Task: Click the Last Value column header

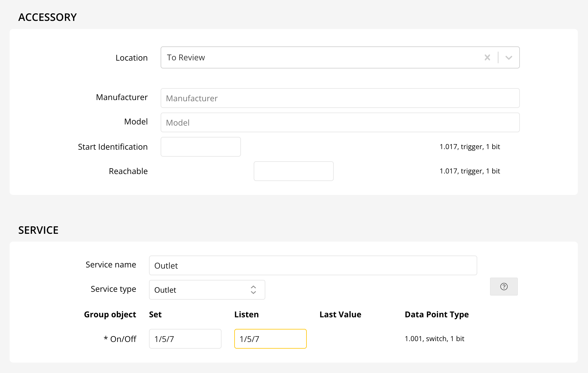Action: point(340,314)
